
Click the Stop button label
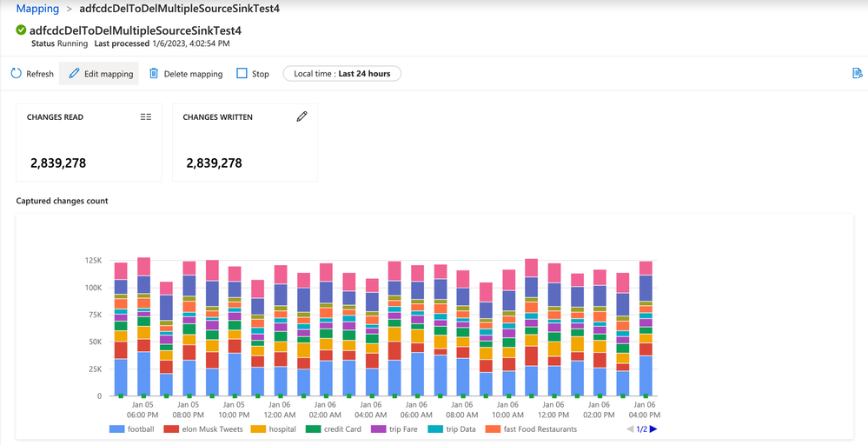pos(260,74)
